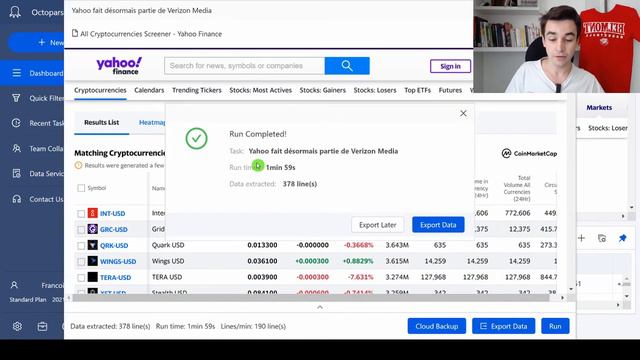Open the settings gear icon

(17, 326)
